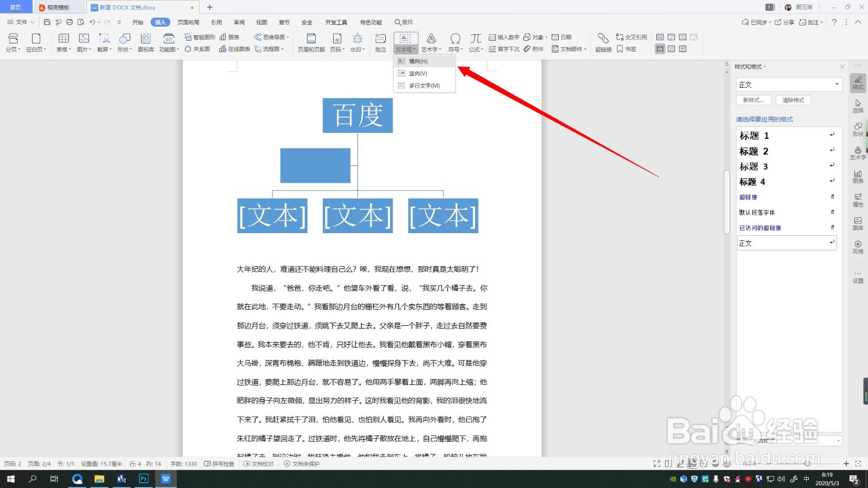Apply the 标题 1 style
The width and height of the screenshot is (868, 488).
787,136
